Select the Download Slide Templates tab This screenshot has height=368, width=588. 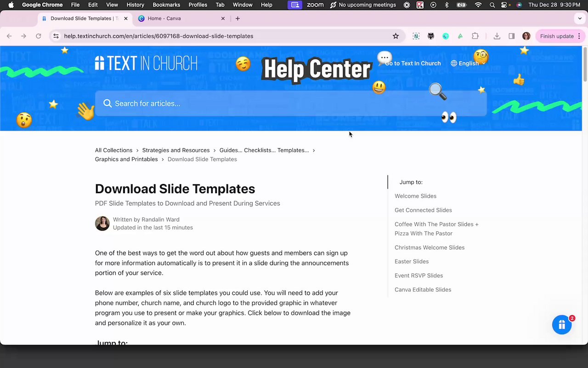click(85, 18)
